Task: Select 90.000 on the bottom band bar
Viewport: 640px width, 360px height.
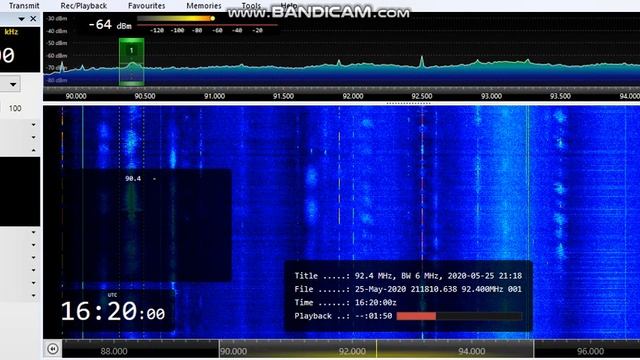Action: [x=233, y=351]
